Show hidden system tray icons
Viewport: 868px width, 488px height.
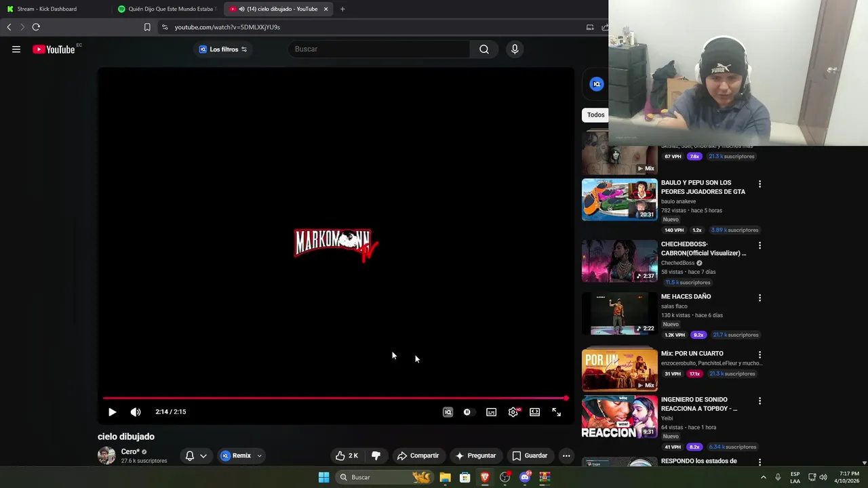pos(763,477)
